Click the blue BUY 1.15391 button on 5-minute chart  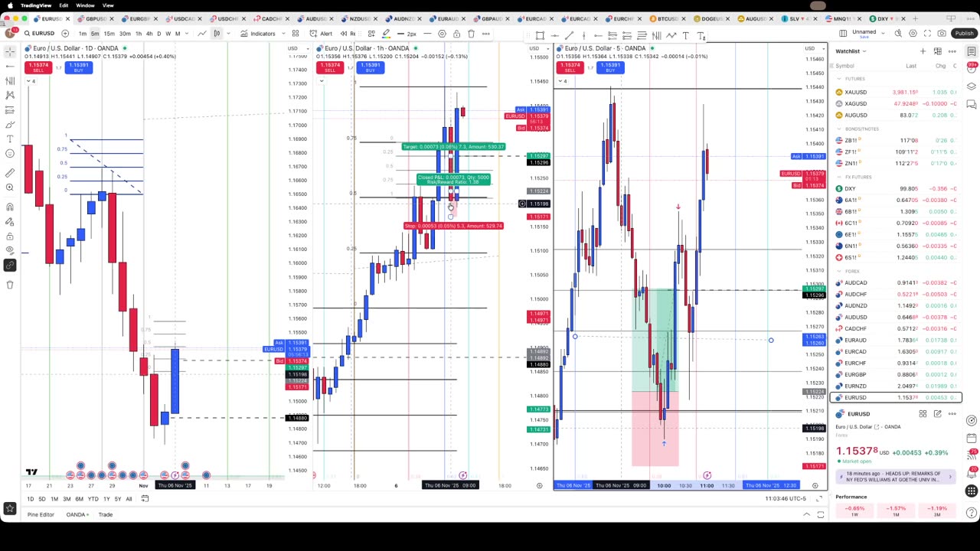[x=610, y=67]
